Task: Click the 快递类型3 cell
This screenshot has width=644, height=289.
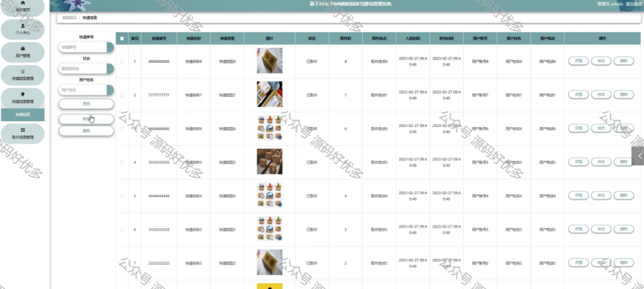Action: tap(227, 230)
